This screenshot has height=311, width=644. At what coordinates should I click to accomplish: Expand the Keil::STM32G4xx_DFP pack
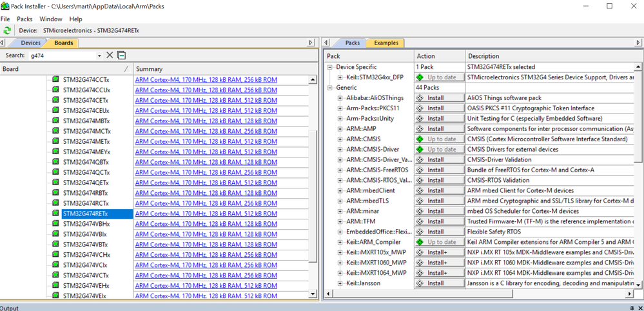click(340, 77)
